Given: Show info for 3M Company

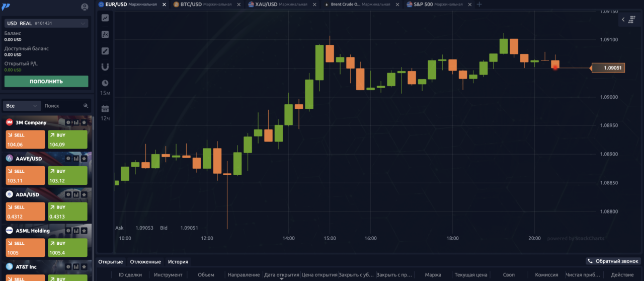Looking at the screenshot, I should click(x=69, y=123).
